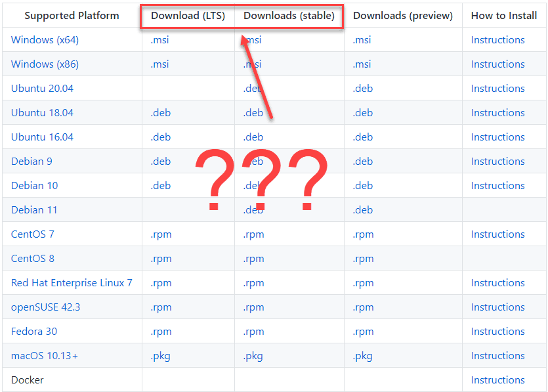Open the Ubuntu 16.04 platform link

point(42,137)
